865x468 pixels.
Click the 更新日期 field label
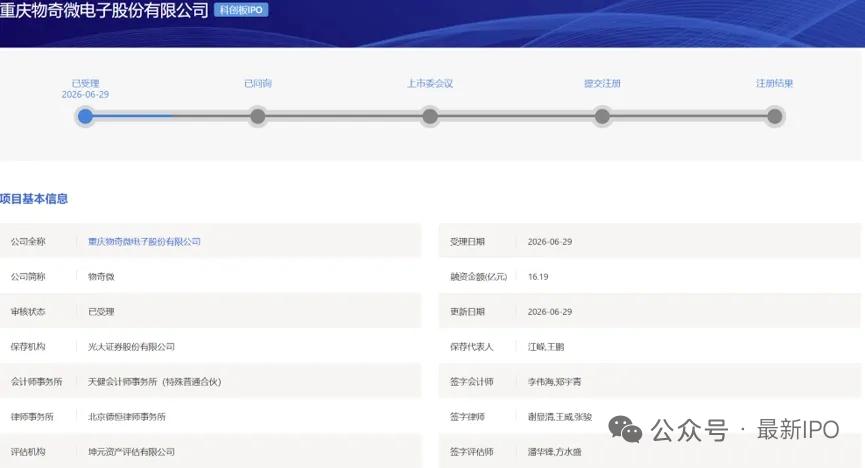coord(467,312)
